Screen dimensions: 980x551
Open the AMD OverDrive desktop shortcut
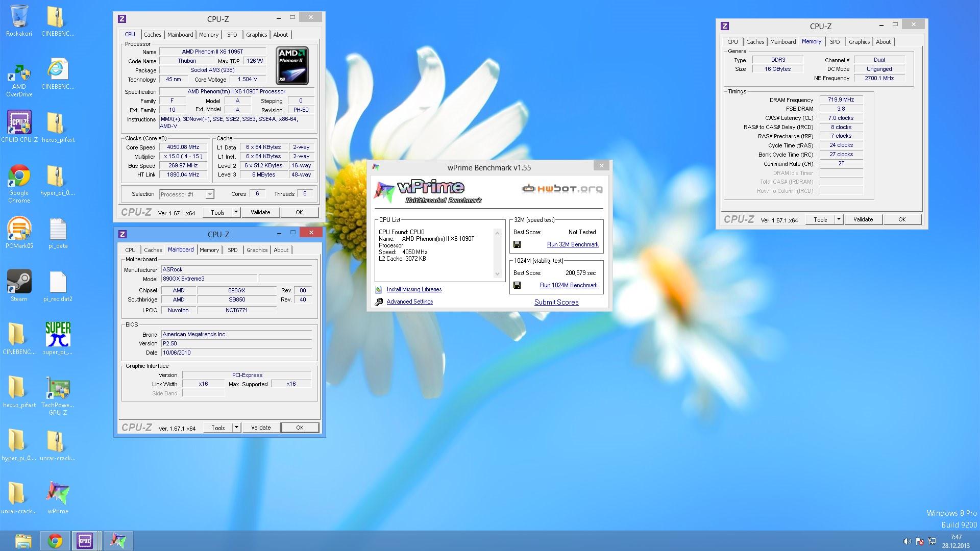(x=19, y=80)
